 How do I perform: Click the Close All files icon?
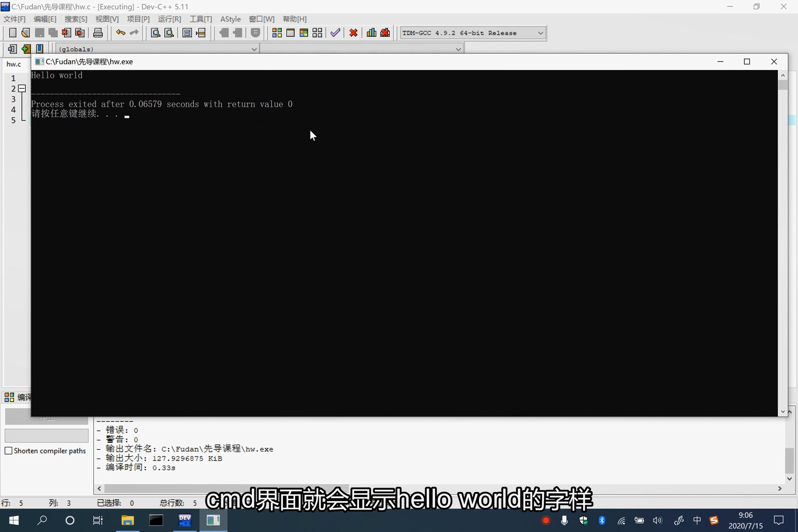coord(80,33)
